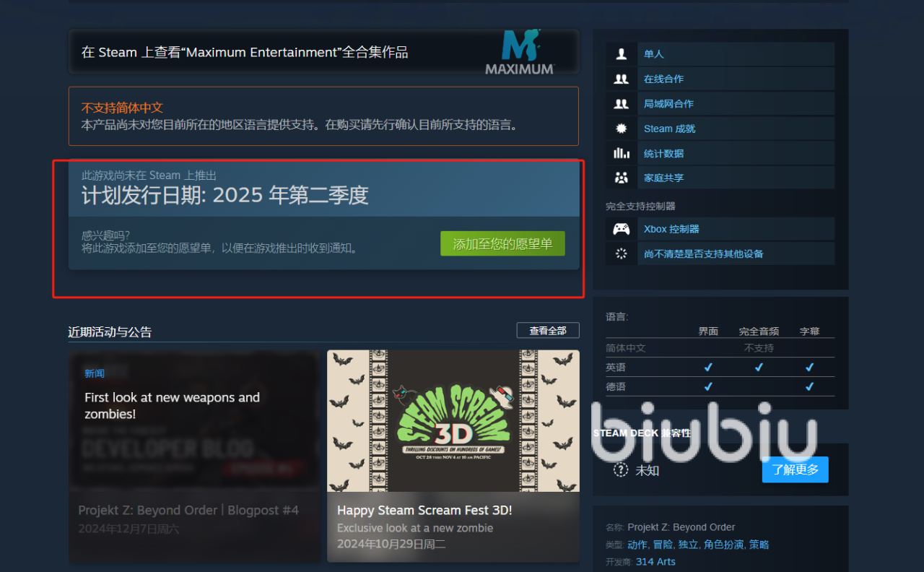The width and height of the screenshot is (924, 572).
Task: Click the Steam achievements star icon
Action: pyautogui.click(x=621, y=129)
